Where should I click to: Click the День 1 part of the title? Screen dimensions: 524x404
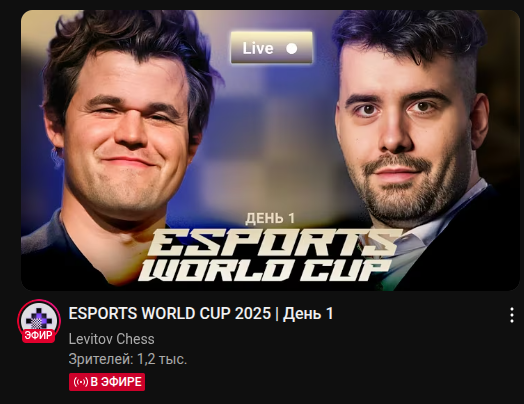point(308,313)
